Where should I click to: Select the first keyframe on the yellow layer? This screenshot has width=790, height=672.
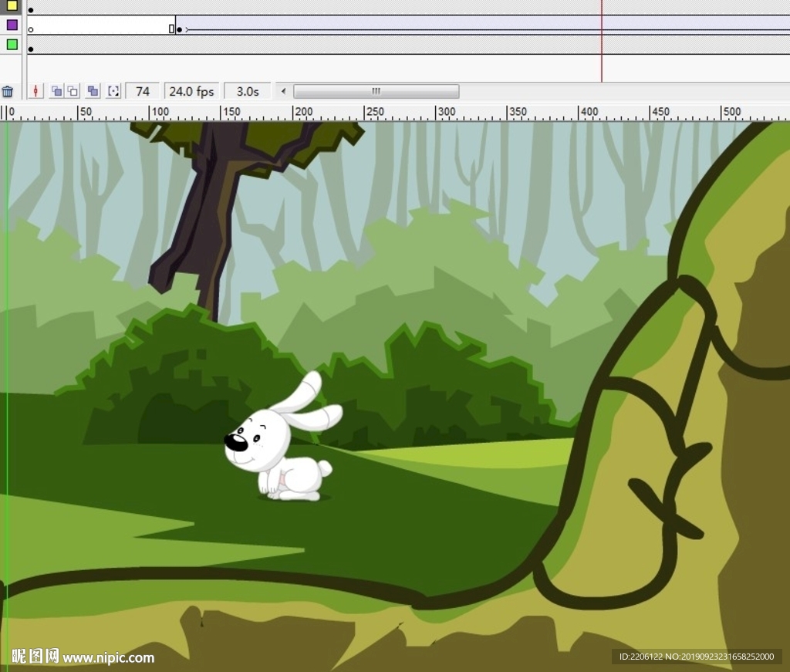tap(31, 10)
